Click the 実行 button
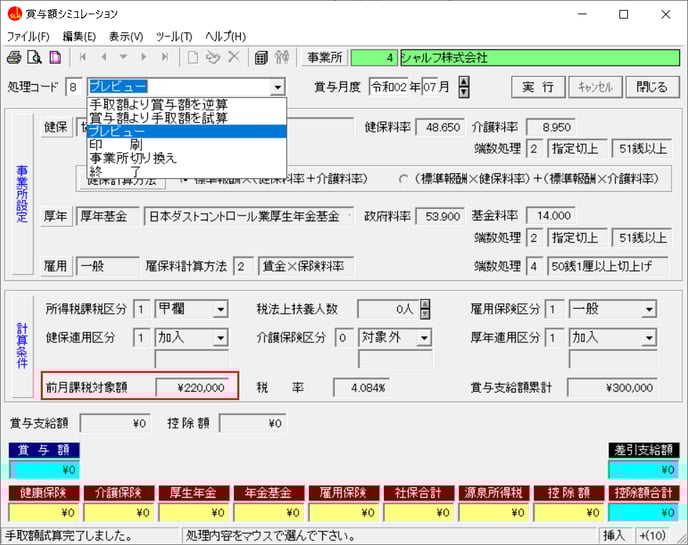This screenshot has width=688, height=545. click(538, 87)
